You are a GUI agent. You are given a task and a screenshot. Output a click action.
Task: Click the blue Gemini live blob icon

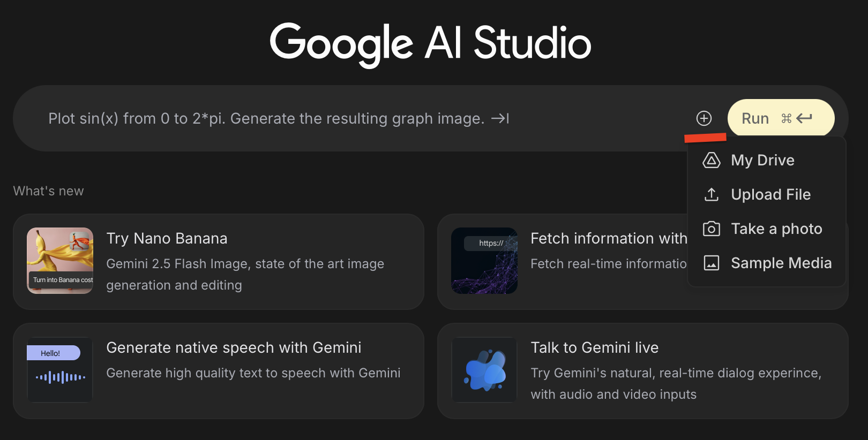coord(485,370)
